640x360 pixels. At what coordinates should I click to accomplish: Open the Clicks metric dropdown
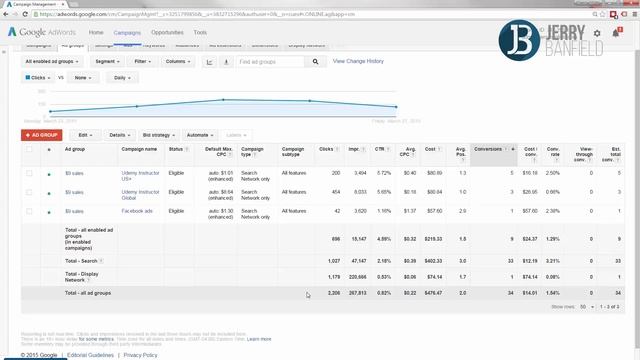coord(38,78)
